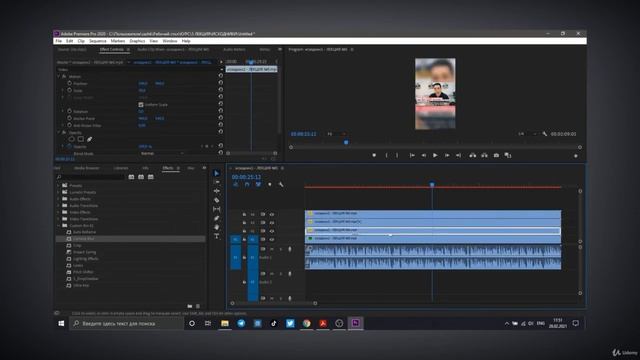This screenshot has width=640, height=360.
Task: Select the Slip tool
Action: click(216, 209)
